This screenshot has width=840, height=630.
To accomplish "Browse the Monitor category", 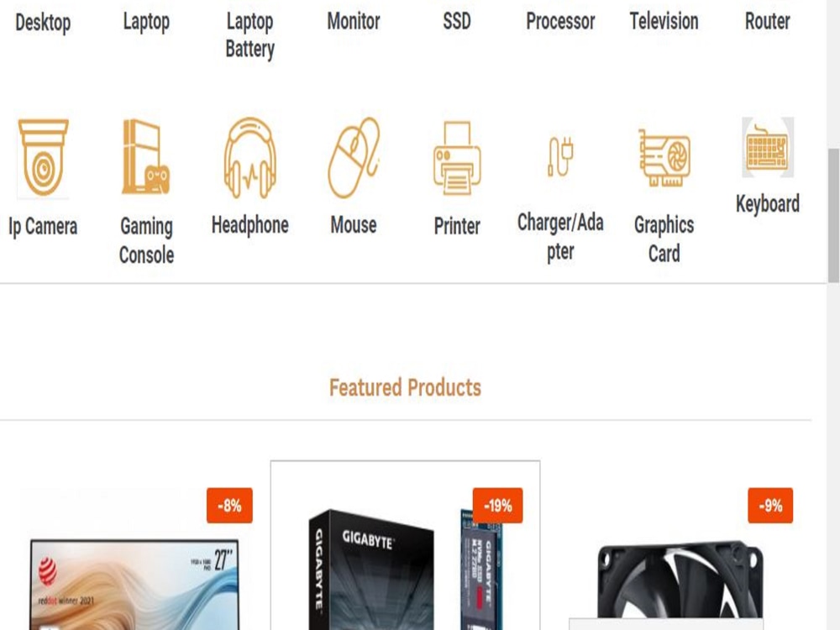I will (x=354, y=22).
